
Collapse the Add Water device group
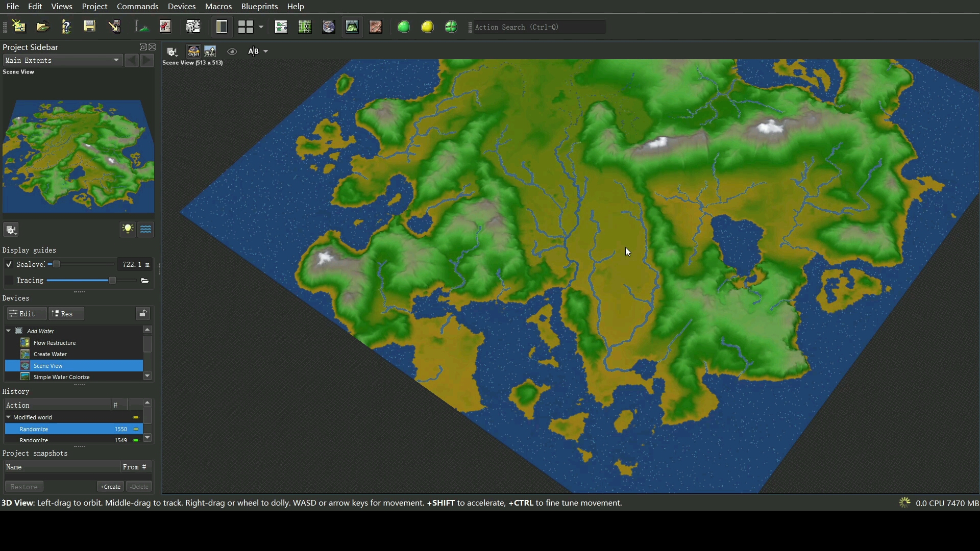[8, 331]
